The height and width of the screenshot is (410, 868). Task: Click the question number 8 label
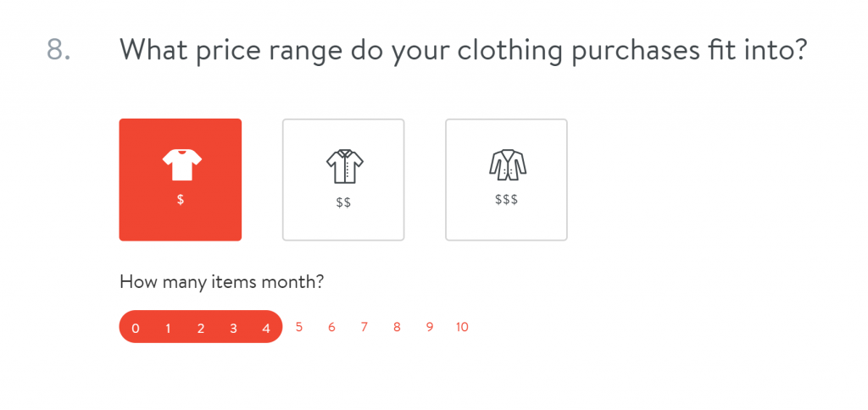click(58, 49)
